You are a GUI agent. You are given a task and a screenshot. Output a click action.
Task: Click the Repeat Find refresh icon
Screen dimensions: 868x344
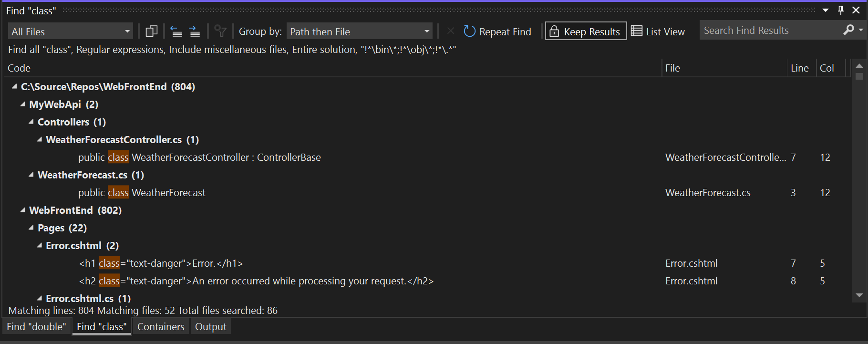click(469, 31)
